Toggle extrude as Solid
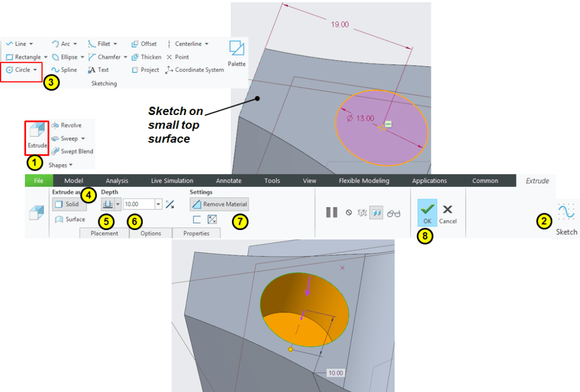Viewport: 580px width, 392px height. point(67,204)
